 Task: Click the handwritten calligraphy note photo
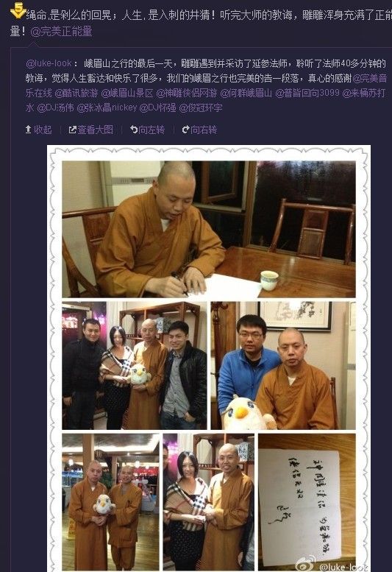(x=307, y=501)
